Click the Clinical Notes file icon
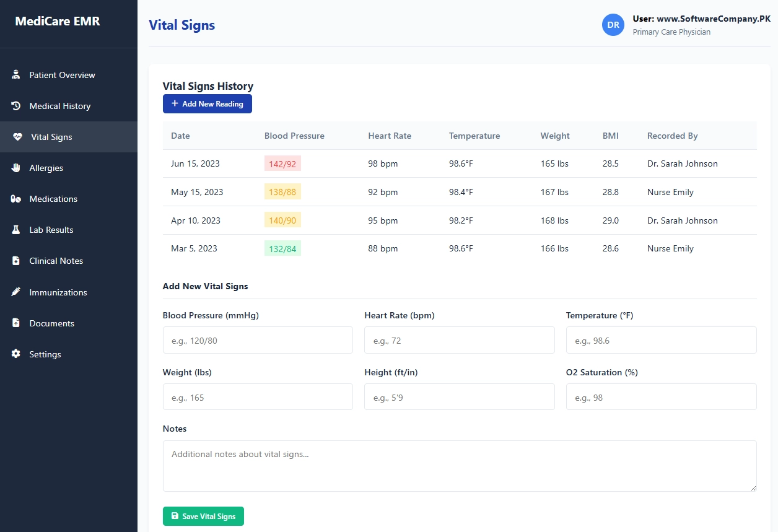 (16, 261)
